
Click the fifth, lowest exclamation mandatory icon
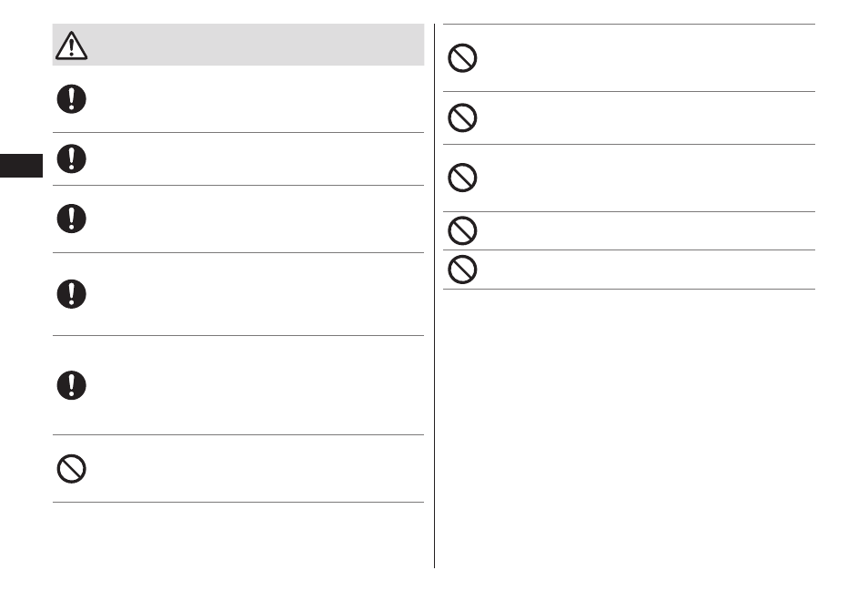tap(71, 385)
